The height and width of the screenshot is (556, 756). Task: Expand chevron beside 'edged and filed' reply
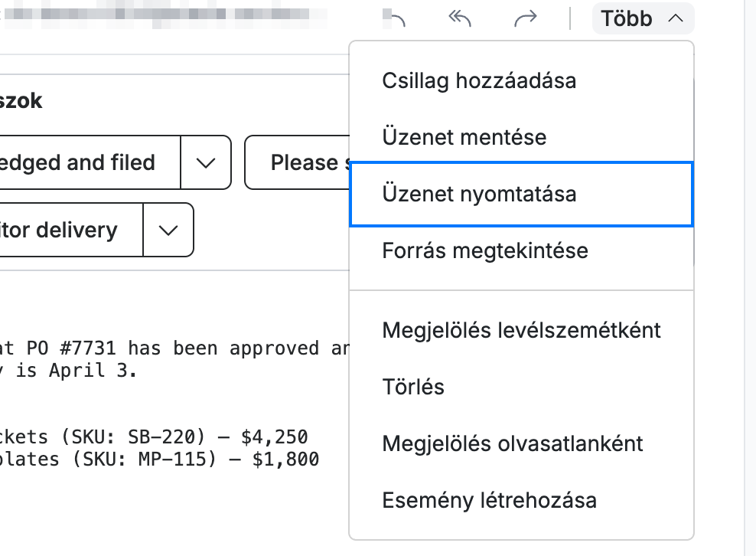coord(206,162)
